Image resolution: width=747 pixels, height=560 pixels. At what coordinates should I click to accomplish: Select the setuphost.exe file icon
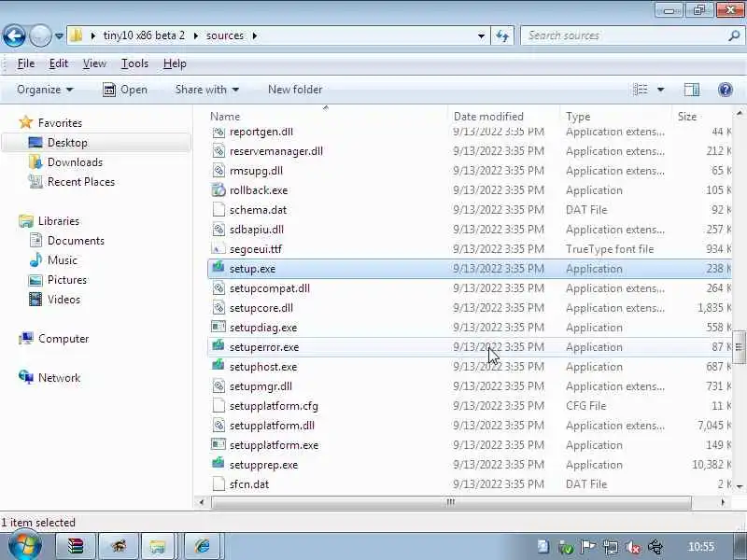coord(218,366)
